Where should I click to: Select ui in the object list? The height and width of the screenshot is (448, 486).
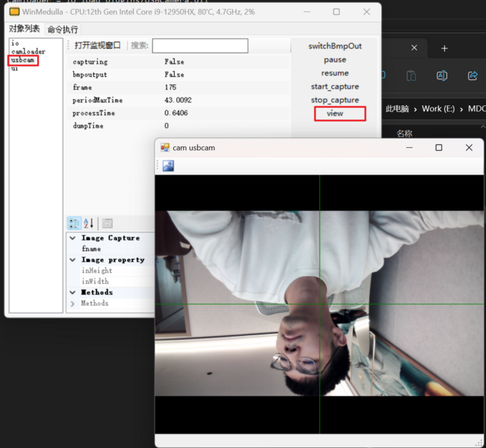coord(15,68)
